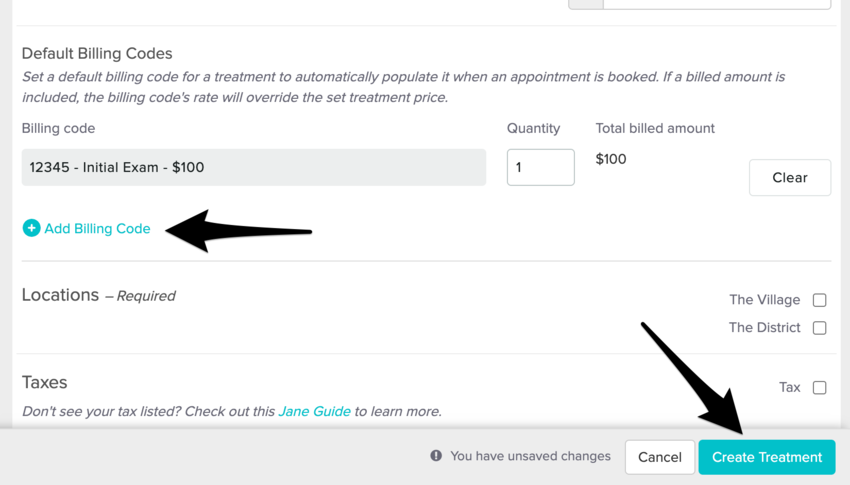The height and width of the screenshot is (485, 850).
Task: Focus the partially visible input field at top
Action: 716,3
